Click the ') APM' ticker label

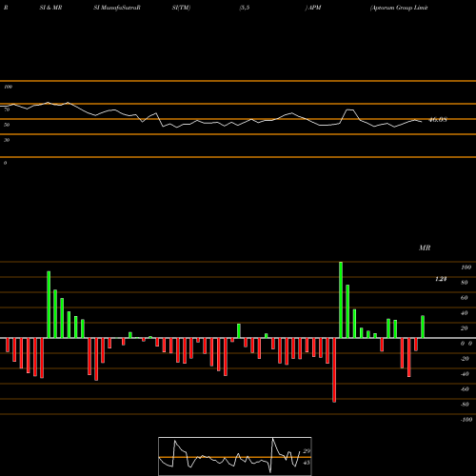pyautogui.click(x=313, y=8)
